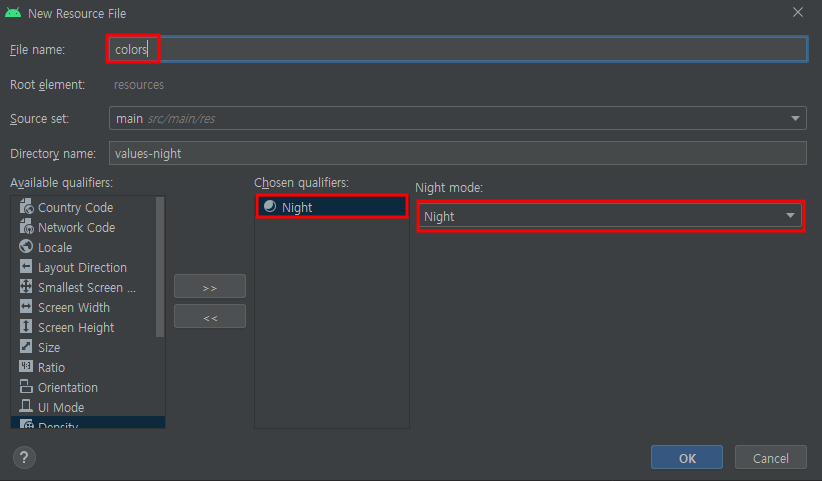The height and width of the screenshot is (481, 822).
Task: Focus the File name input field
Action: point(458,49)
